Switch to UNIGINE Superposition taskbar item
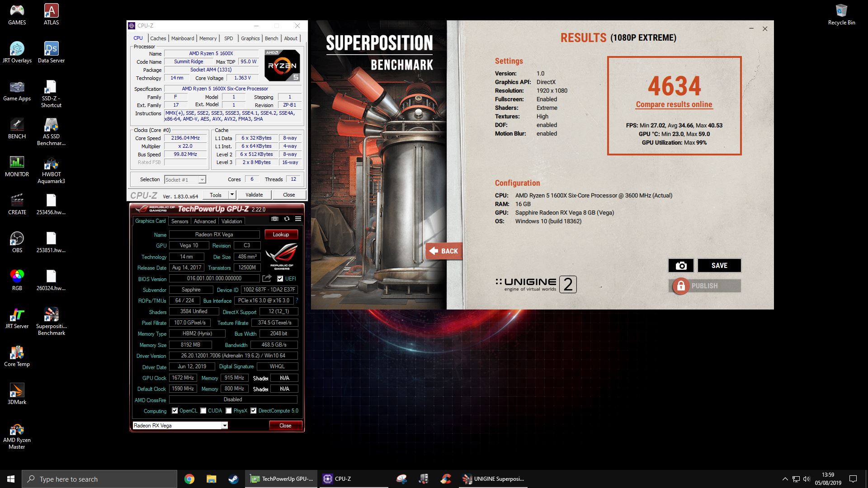 493,479
